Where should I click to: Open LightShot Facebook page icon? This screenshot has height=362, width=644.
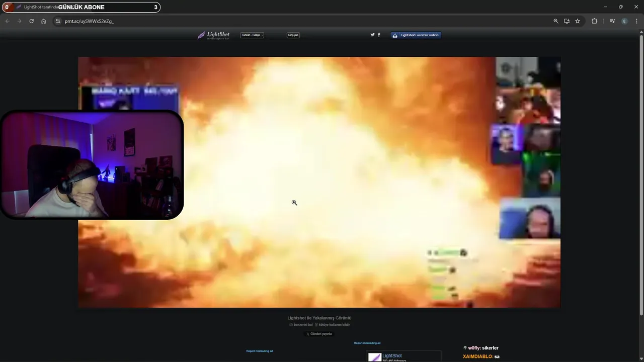tap(379, 35)
